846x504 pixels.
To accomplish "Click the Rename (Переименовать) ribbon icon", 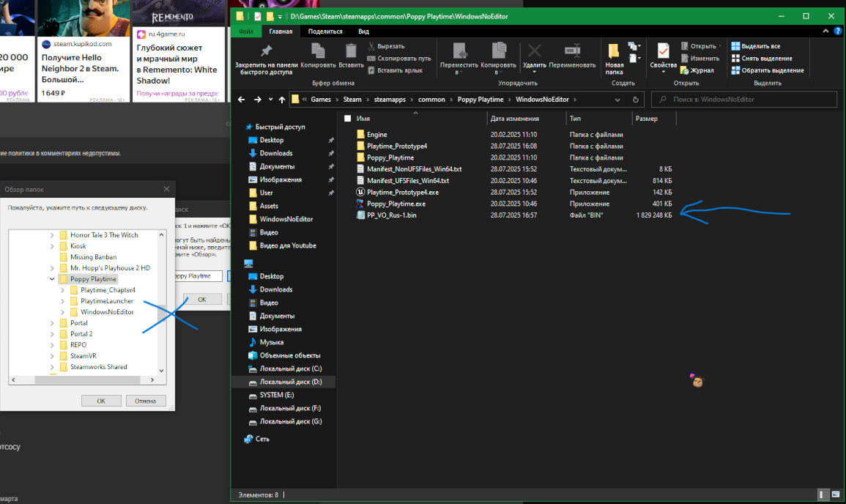I will [572, 51].
